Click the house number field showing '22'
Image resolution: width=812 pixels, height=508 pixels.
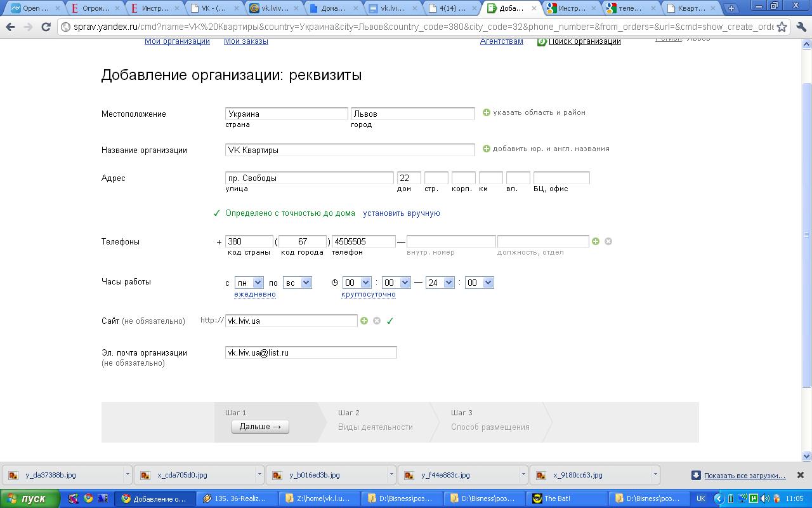409,178
